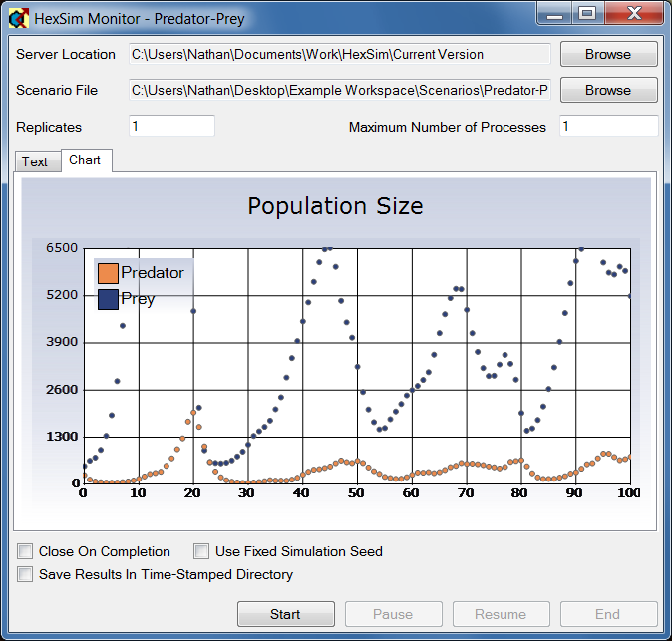This screenshot has width=672, height=641.
Task: Browse for the Scenario File
Action: 608,90
